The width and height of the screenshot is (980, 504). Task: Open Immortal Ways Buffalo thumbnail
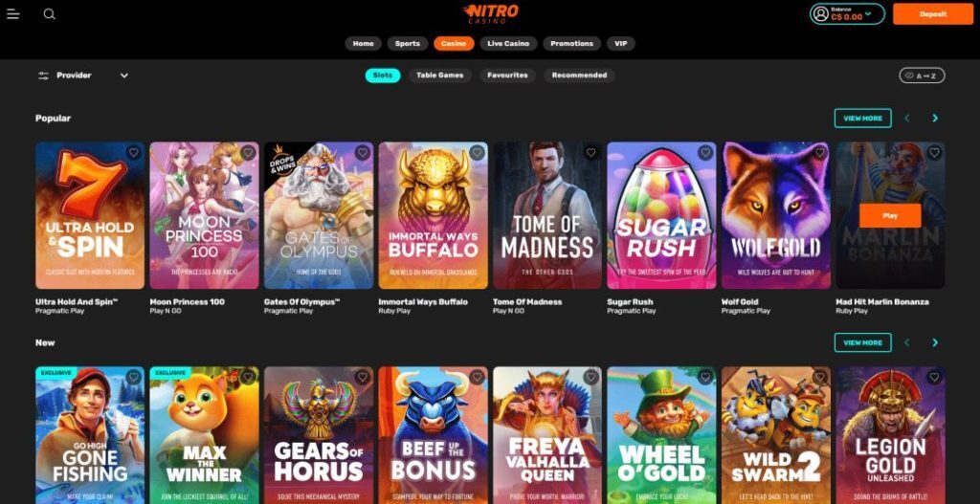434,215
